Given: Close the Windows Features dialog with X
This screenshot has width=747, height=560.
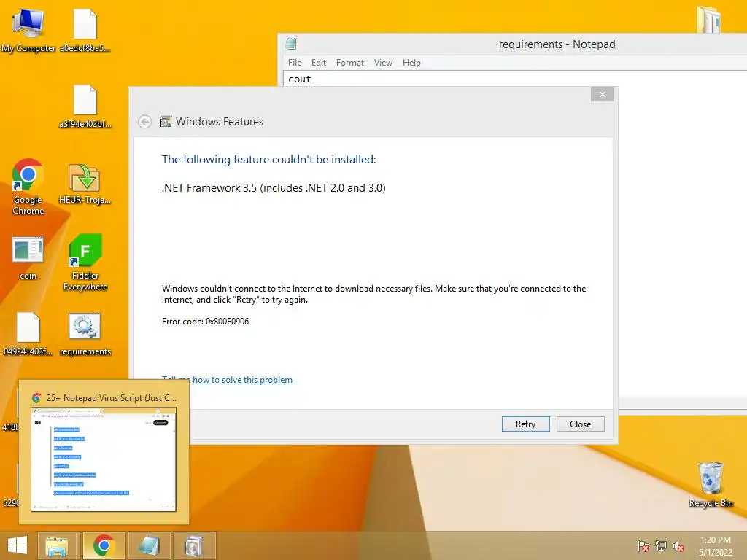Looking at the screenshot, I should [602, 94].
